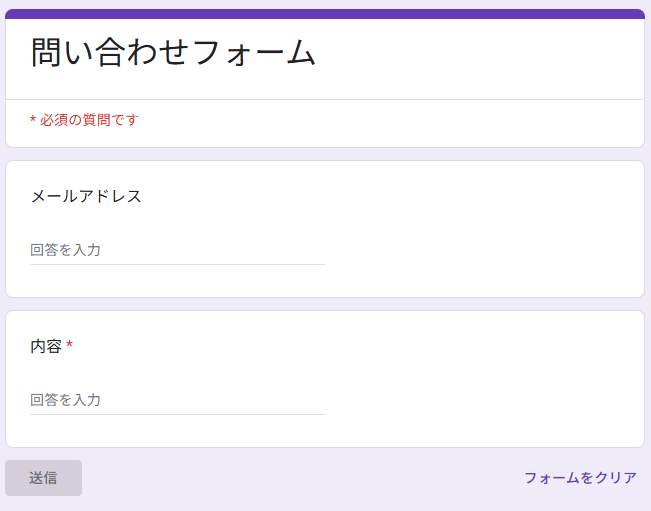Select the placeholder text under 内容
This screenshot has width=651, height=511.
(66, 400)
